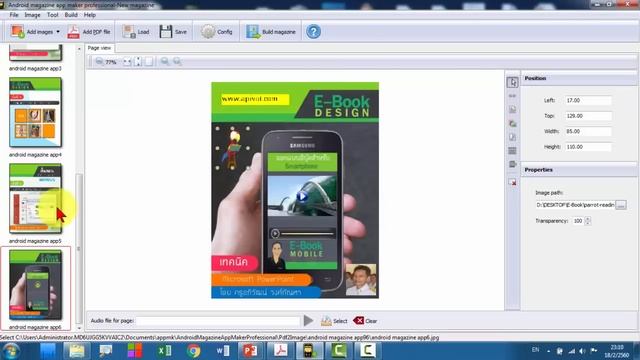Edit the Width field
640x360 pixels.
tap(588, 131)
